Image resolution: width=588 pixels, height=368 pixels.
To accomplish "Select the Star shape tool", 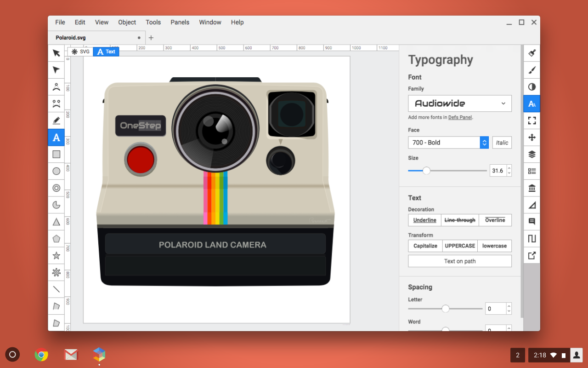I will coord(56,255).
